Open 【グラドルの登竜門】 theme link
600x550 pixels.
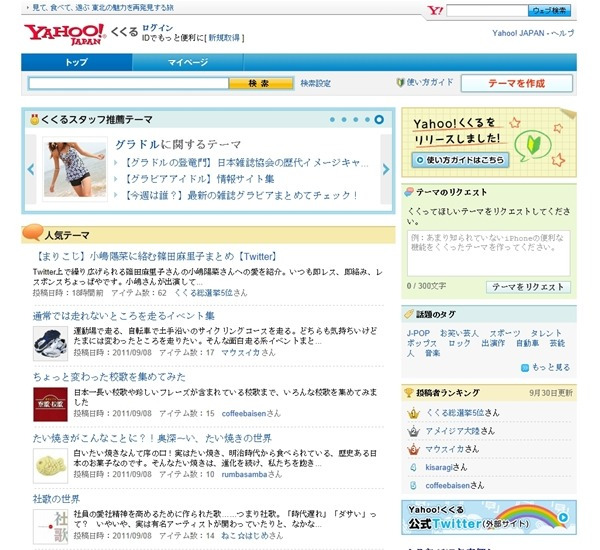tap(246, 163)
